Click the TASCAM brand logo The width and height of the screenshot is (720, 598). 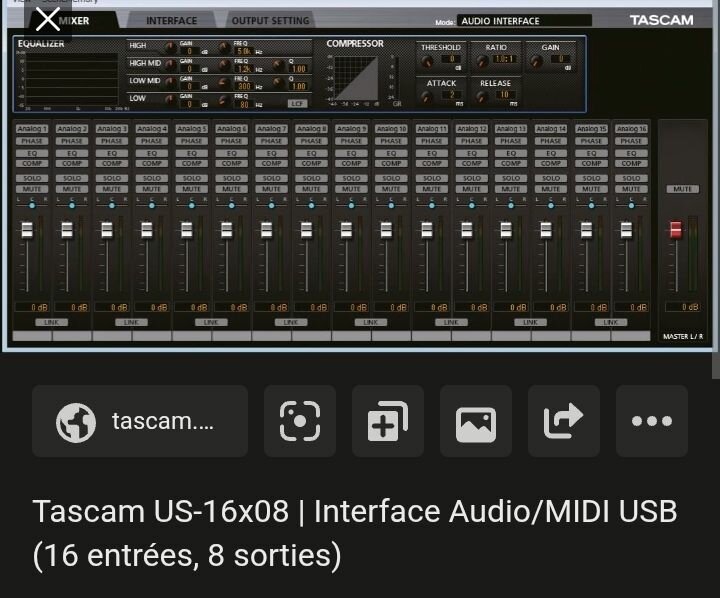[x=661, y=20]
